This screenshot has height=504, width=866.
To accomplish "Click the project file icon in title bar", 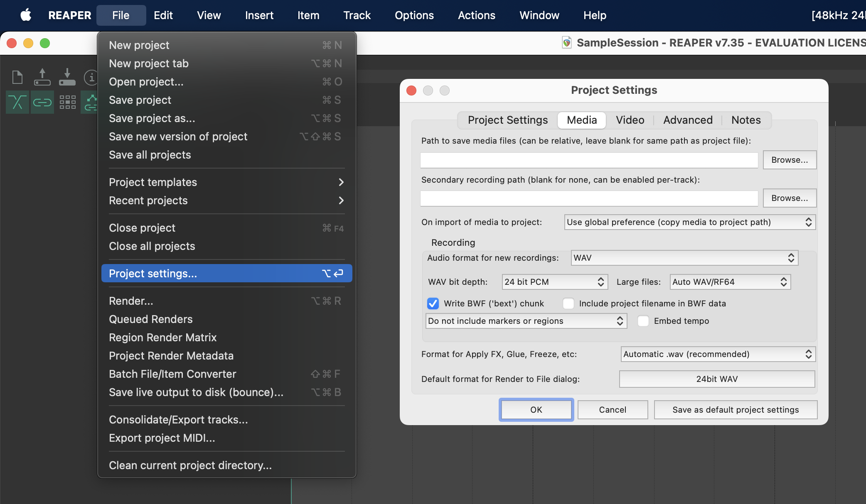I will [x=566, y=43].
